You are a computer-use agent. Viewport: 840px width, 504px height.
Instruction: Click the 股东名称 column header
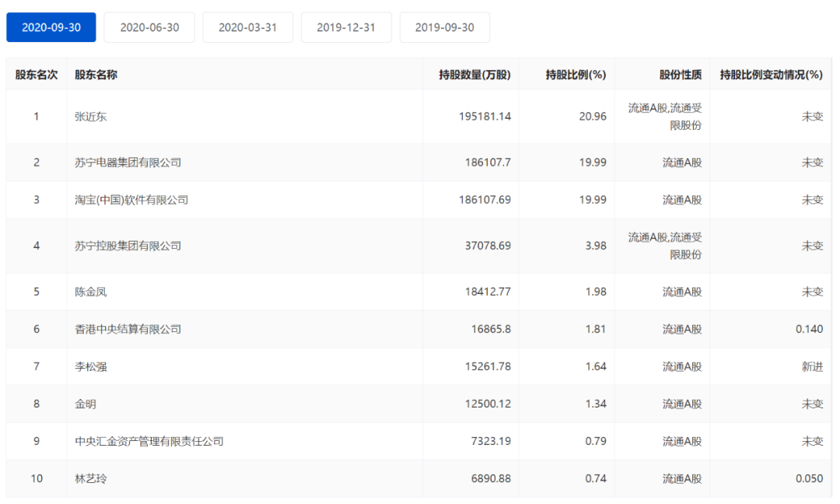[x=96, y=75]
